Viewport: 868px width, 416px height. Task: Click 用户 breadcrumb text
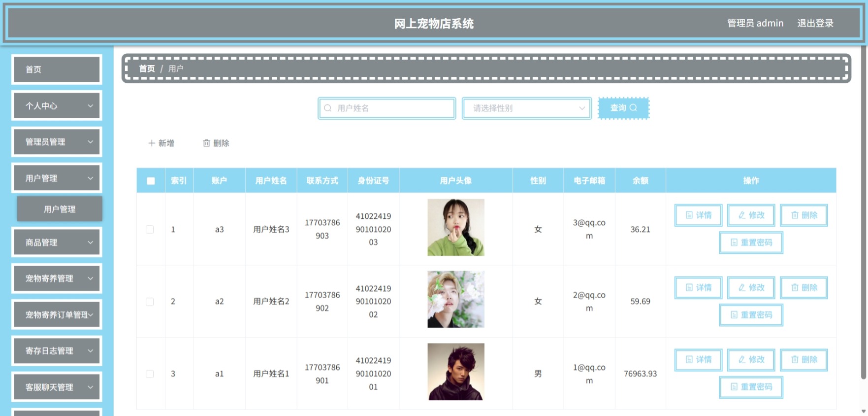tap(176, 69)
